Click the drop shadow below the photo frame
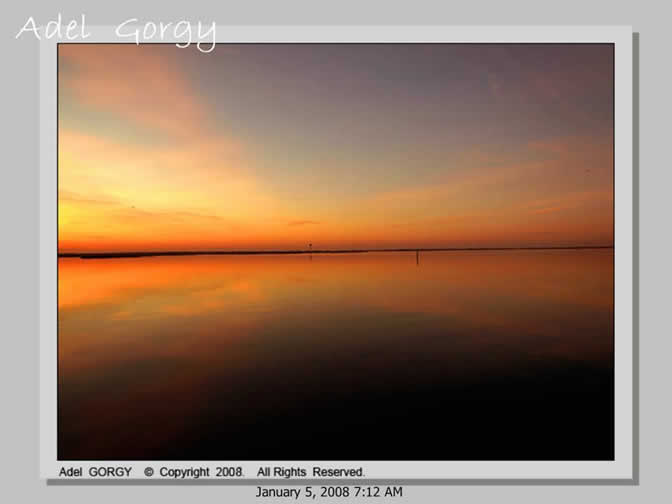 pyautogui.click(x=340, y=481)
